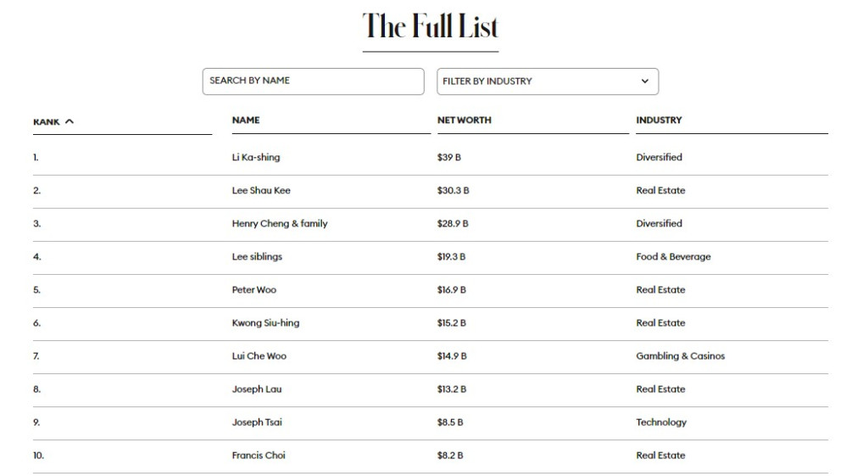Image resolution: width=868 pixels, height=476 pixels.
Task: Focus the Search by Name field
Action: [x=313, y=81]
